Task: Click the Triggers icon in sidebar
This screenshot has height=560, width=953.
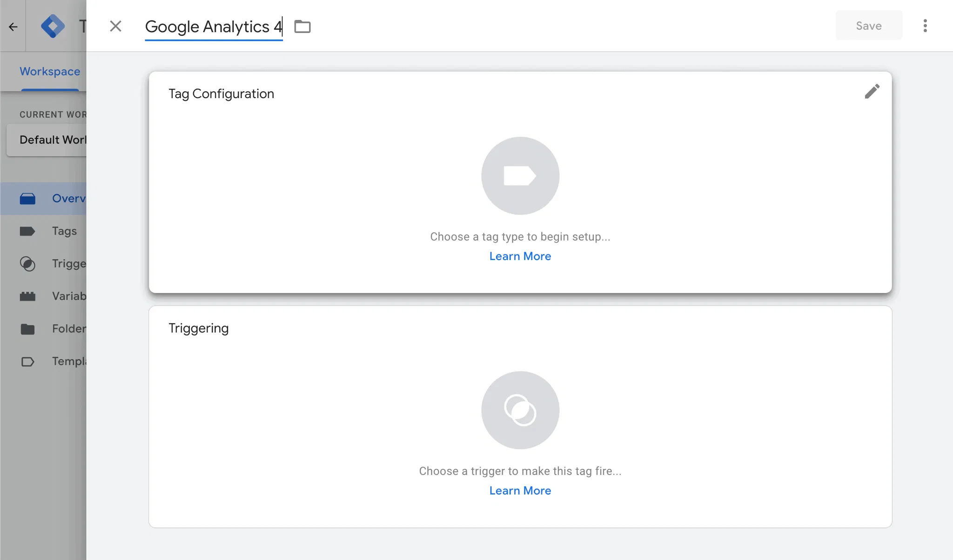Action: click(27, 264)
